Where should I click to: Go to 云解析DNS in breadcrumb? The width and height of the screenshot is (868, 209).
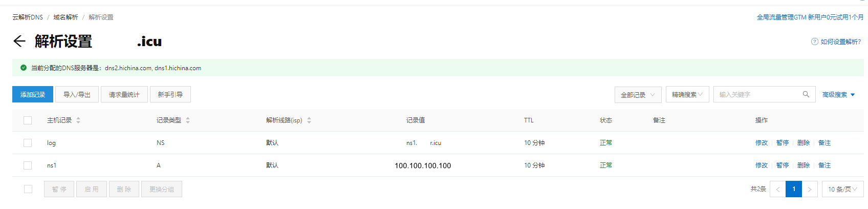pos(28,17)
